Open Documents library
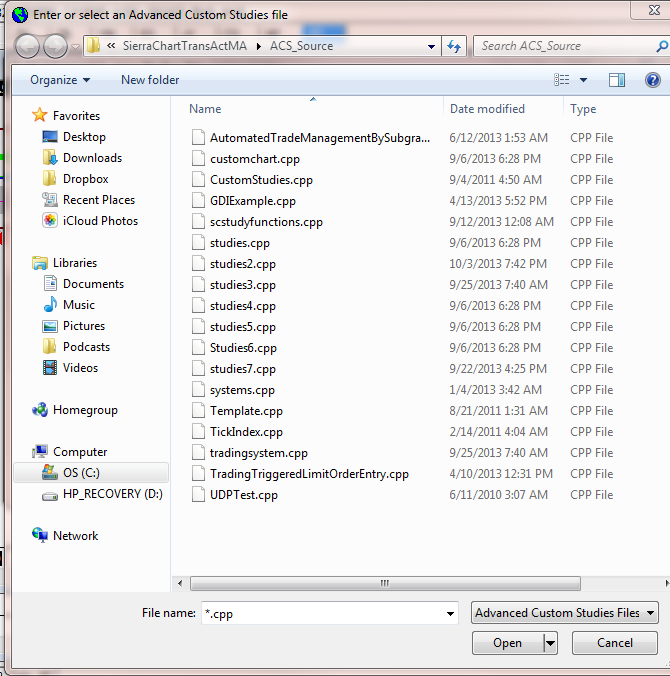Image resolution: width=670 pixels, height=676 pixels. pos(83,284)
